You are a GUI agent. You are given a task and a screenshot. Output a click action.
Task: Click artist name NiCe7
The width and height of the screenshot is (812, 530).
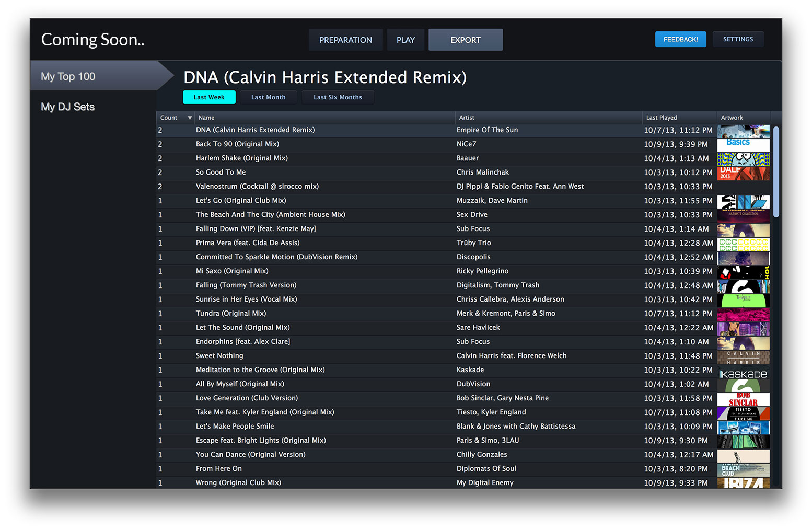click(x=466, y=144)
